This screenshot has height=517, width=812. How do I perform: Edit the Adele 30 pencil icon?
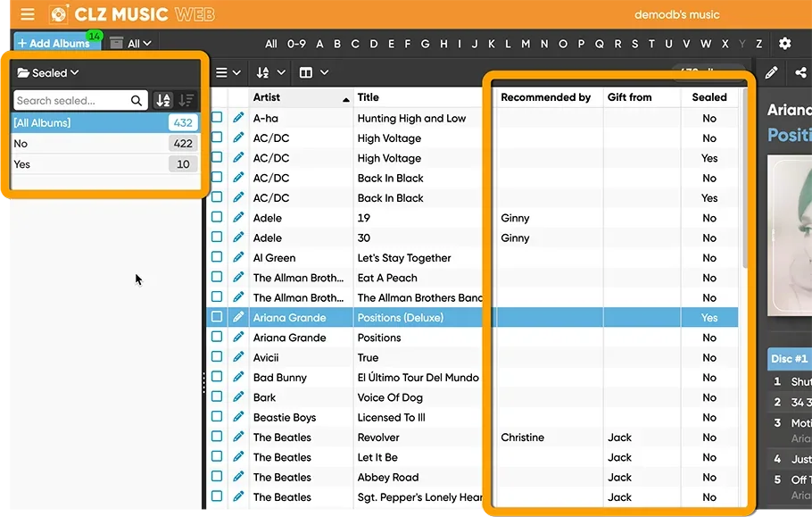238,238
